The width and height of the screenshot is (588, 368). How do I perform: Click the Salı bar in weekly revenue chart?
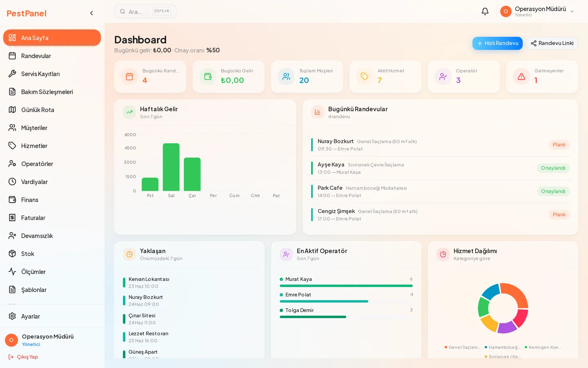(x=171, y=167)
